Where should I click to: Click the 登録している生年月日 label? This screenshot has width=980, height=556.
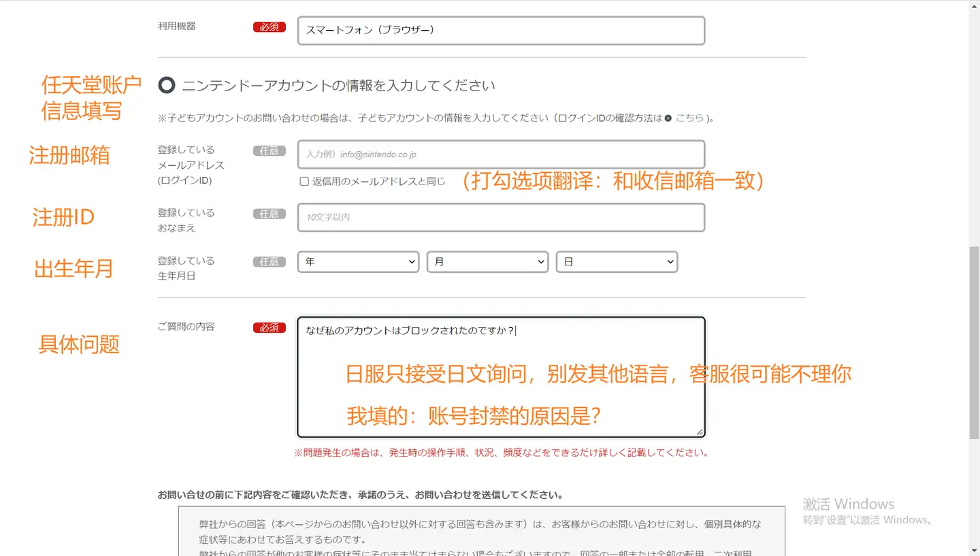pos(186,268)
